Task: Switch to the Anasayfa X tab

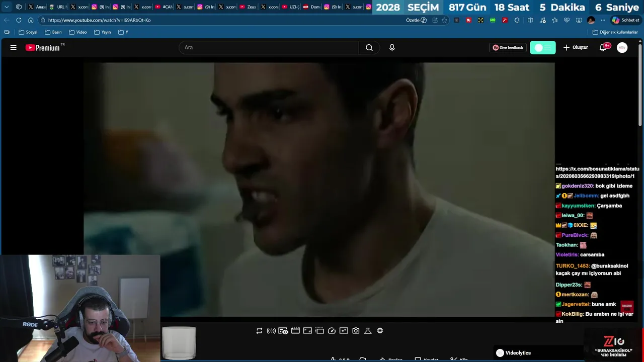Action: (37, 7)
